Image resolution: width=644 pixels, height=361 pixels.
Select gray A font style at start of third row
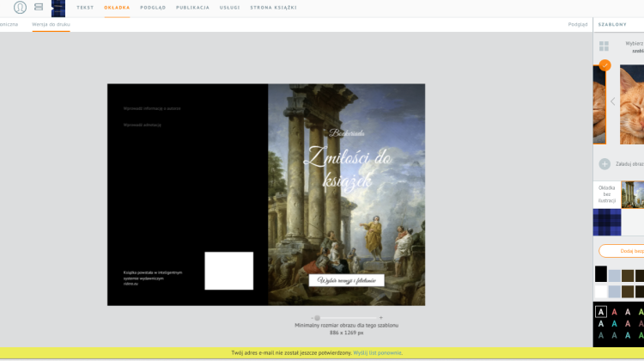[601, 335]
